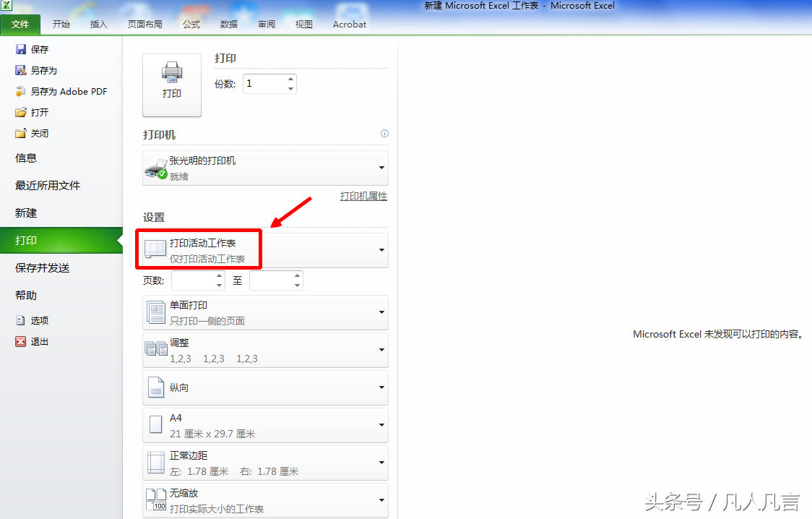Viewport: 812px width, 519px height.
Task: Click the printer info icon beside 打印机
Action: pos(384,133)
